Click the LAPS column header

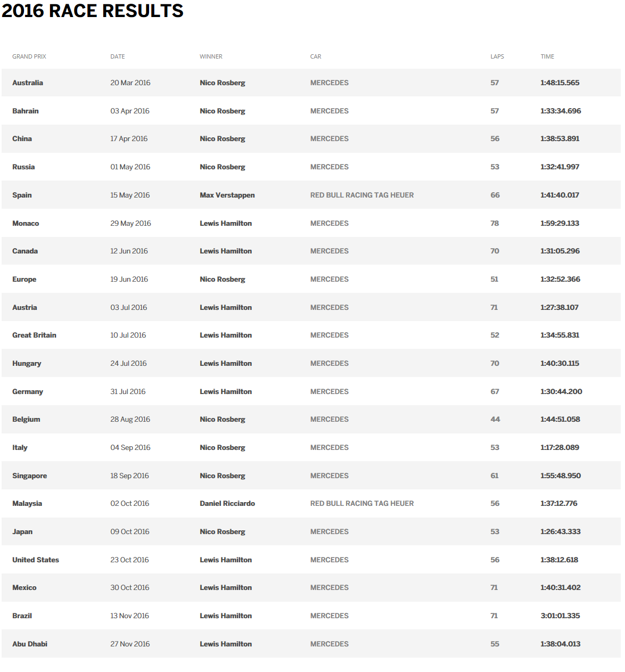(x=497, y=56)
